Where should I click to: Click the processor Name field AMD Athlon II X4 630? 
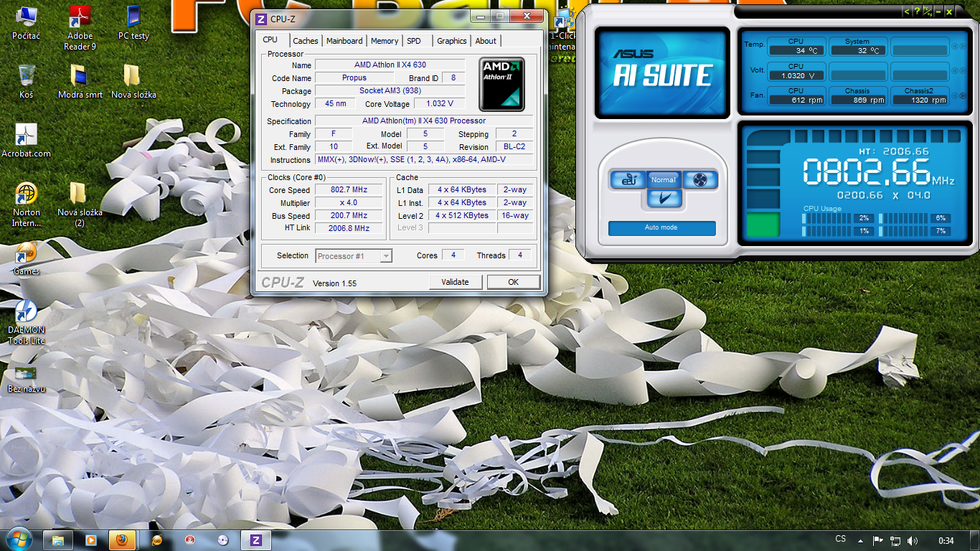[x=390, y=65]
